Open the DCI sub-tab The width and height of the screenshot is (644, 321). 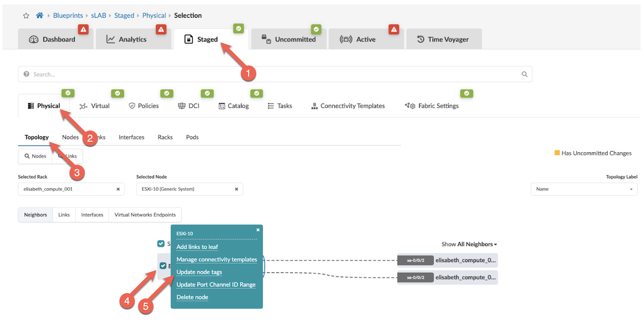[x=189, y=106]
